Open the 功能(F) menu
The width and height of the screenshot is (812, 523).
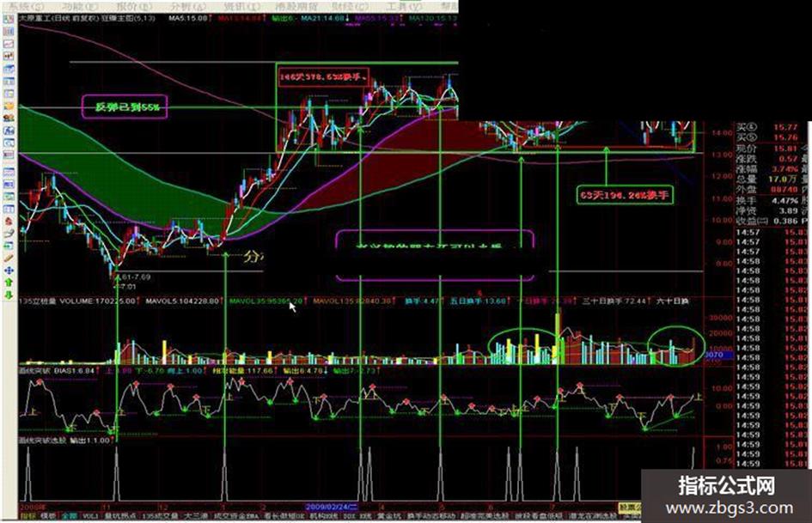point(79,6)
